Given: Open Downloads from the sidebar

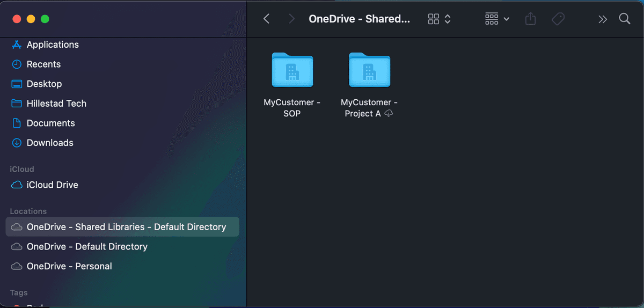Looking at the screenshot, I should click(50, 143).
